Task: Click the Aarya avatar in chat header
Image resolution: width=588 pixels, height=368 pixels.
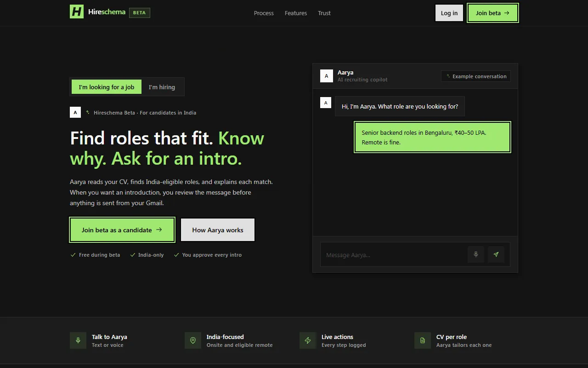Action: pos(327,76)
